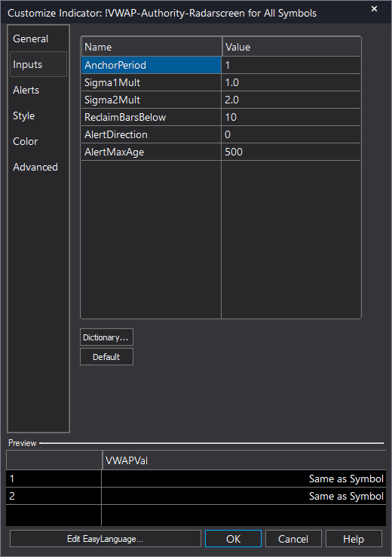Viewport: 392px width, 557px height.
Task: Select preview row 2 number cell
Action: click(54, 496)
